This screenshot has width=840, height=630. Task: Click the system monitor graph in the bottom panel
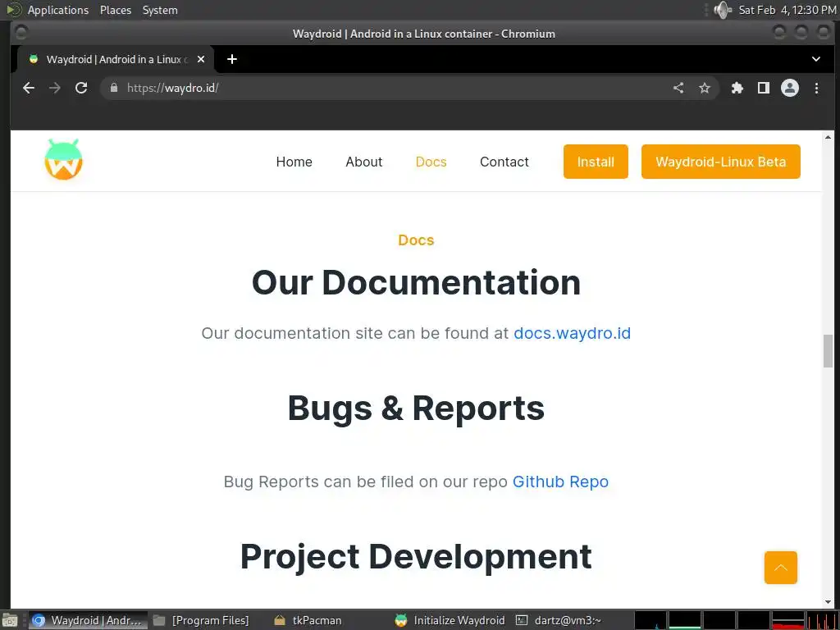point(736,620)
